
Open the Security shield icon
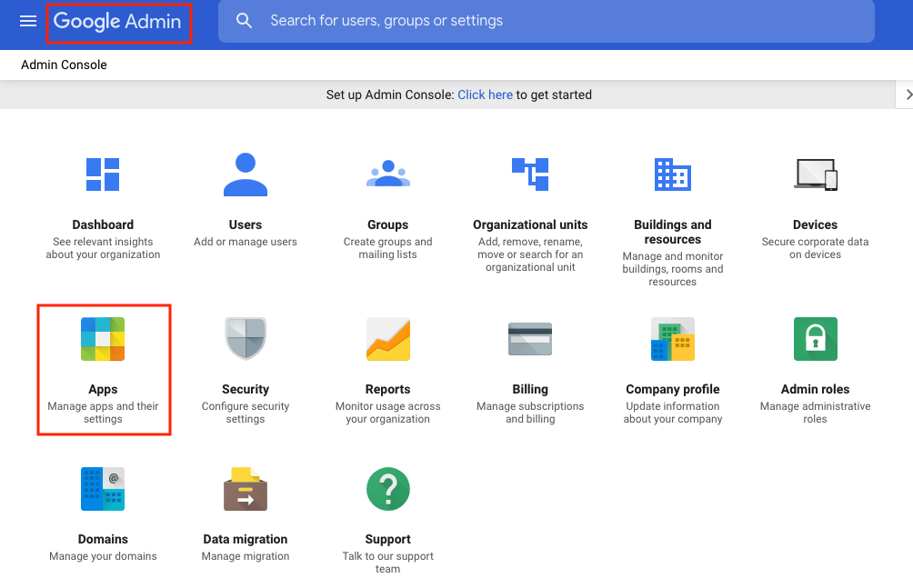[x=245, y=339]
